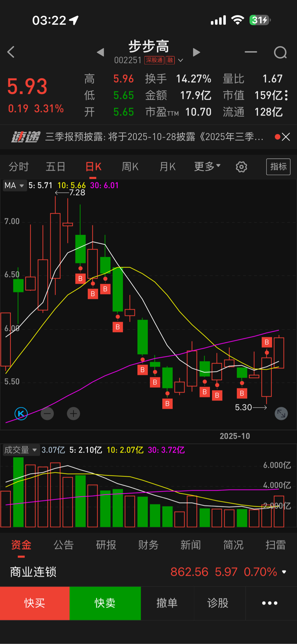Open the 财务 tab

point(148,545)
